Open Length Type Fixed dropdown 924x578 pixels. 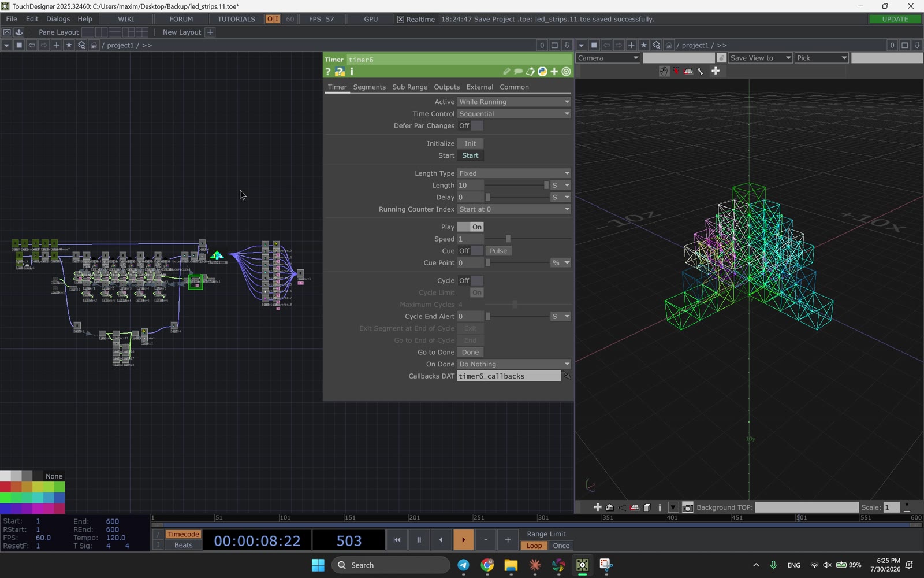[514, 173]
